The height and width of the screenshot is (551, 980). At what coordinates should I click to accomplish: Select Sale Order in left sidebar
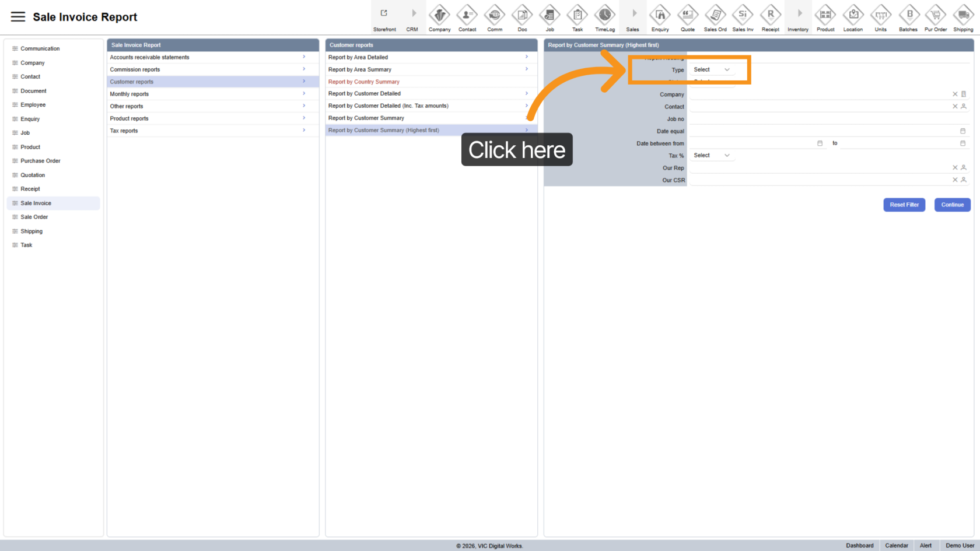click(34, 217)
